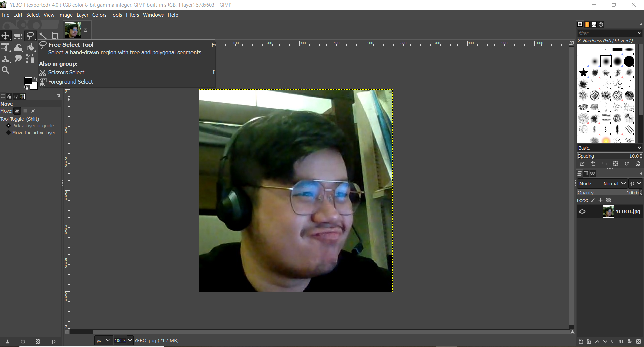This screenshot has height=347, width=644.
Task: Hide the YEBOI.jpg layer via eye icon
Action: pyautogui.click(x=582, y=211)
